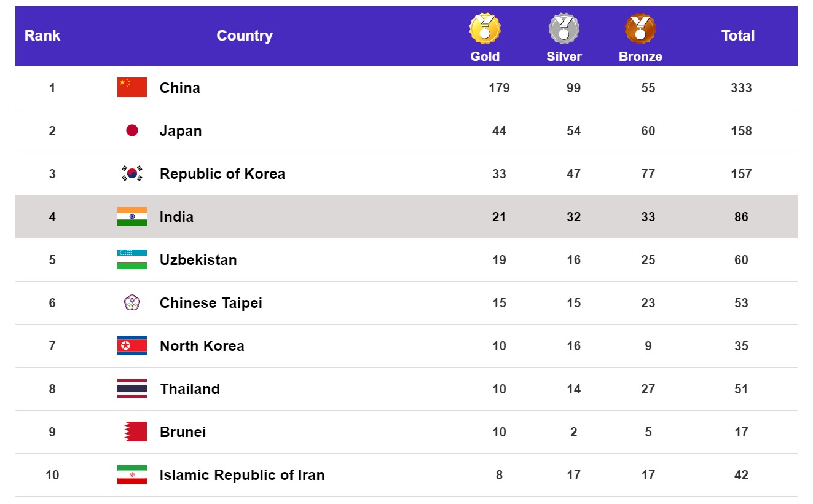Select the Thailand flag icon
Viewport: 813px width, 504px height.
[132, 388]
